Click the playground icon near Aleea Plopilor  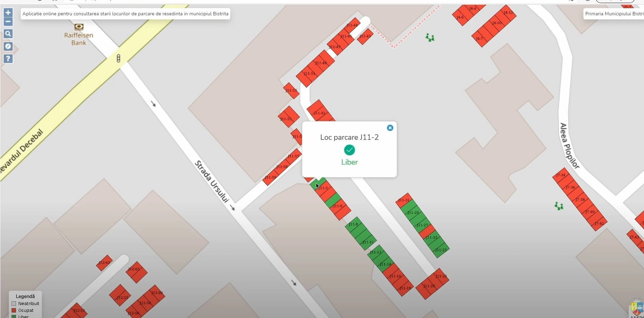click(x=559, y=206)
